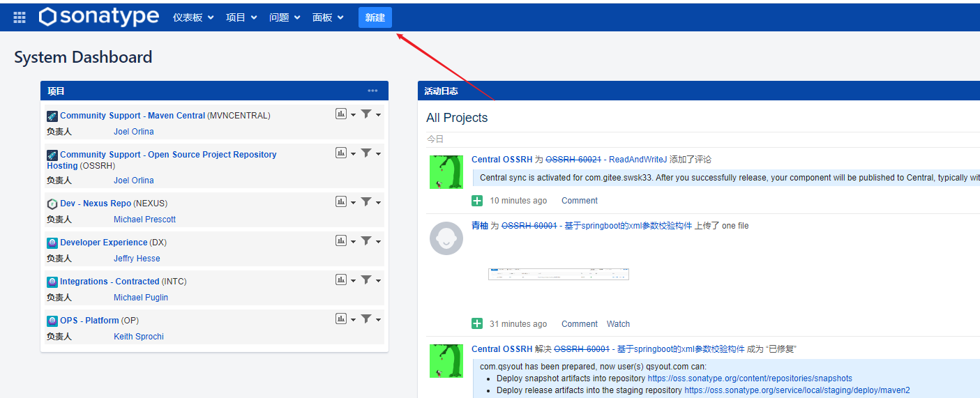Open reports chart icon for Nexus Repo row
Viewport: 980px width, 398px height.
[341, 201]
